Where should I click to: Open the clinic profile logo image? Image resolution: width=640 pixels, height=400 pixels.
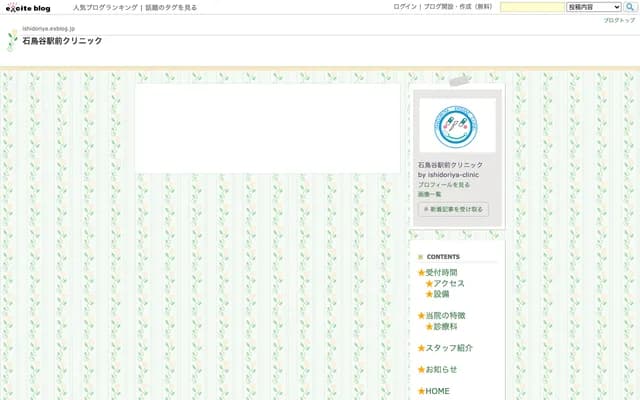457,126
